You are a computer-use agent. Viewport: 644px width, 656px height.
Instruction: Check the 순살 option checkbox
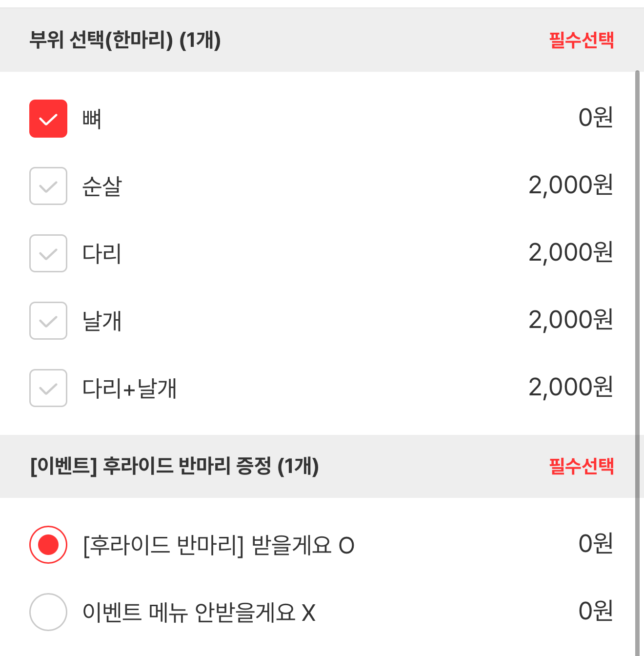coord(48,186)
